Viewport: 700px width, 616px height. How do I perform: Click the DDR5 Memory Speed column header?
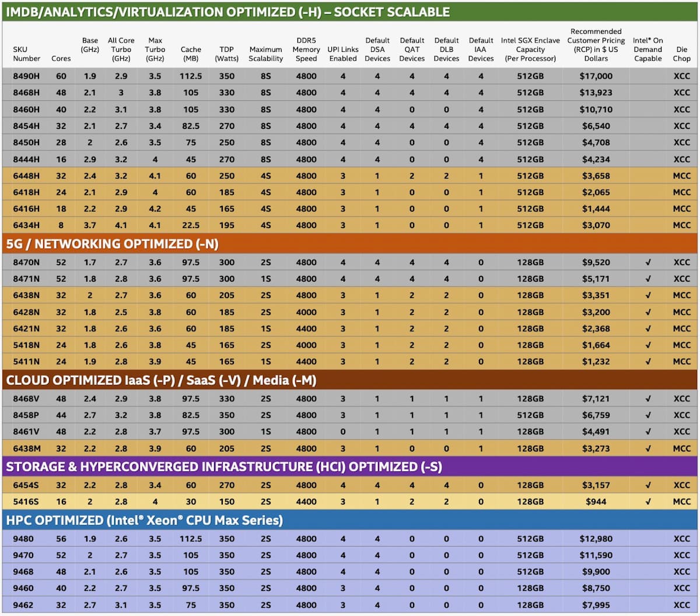click(x=306, y=50)
